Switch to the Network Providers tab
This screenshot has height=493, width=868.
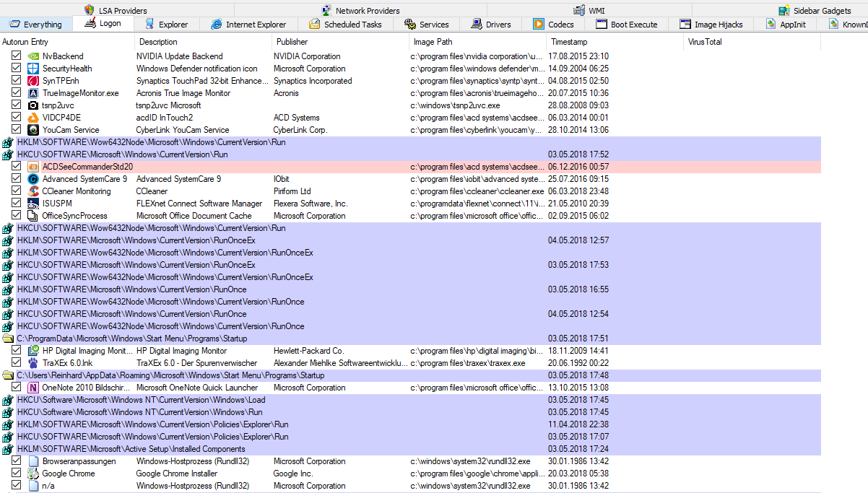point(360,11)
